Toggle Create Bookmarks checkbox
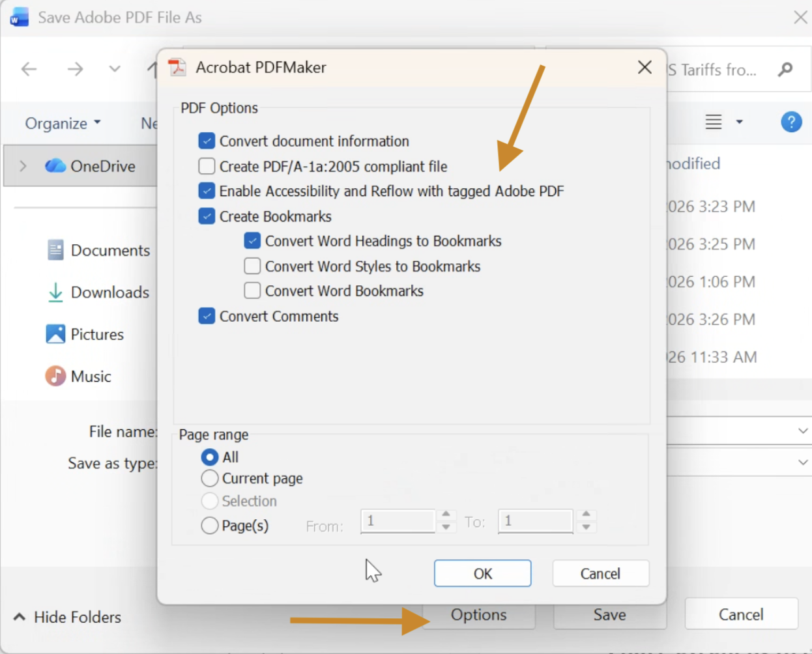This screenshot has width=812, height=654. pos(207,216)
